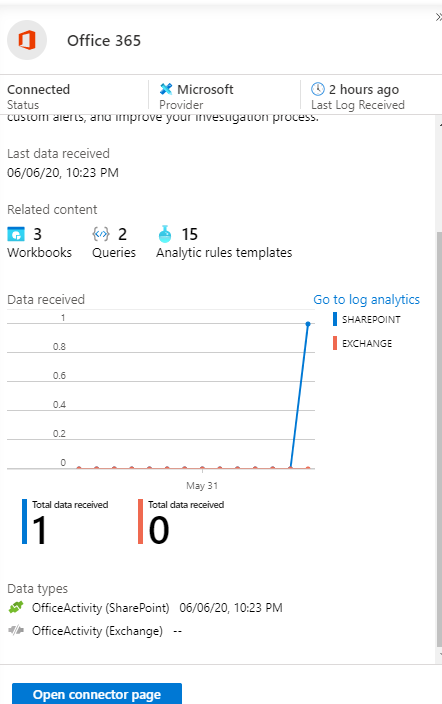Click the connected OfficeActivity SharePoint status icon

click(x=16, y=607)
